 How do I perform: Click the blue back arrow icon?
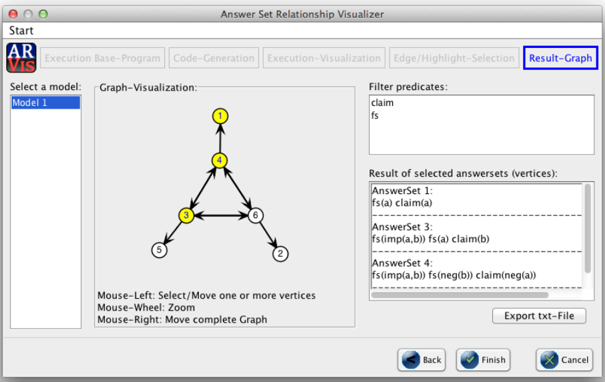(x=411, y=360)
